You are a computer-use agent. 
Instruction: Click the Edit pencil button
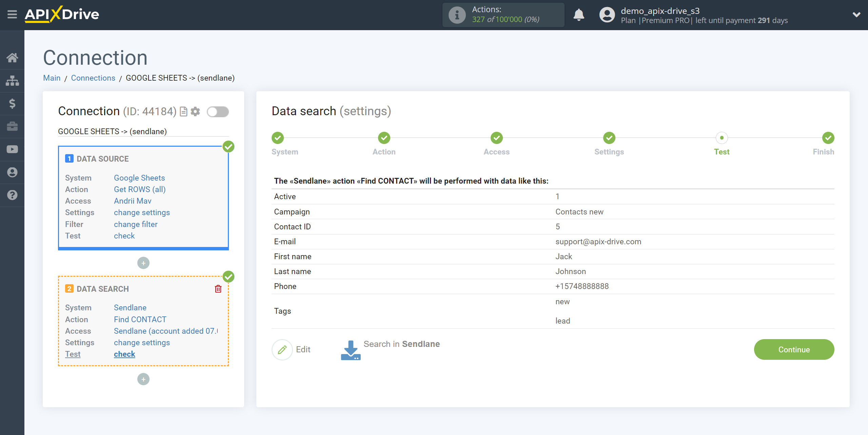tap(282, 350)
